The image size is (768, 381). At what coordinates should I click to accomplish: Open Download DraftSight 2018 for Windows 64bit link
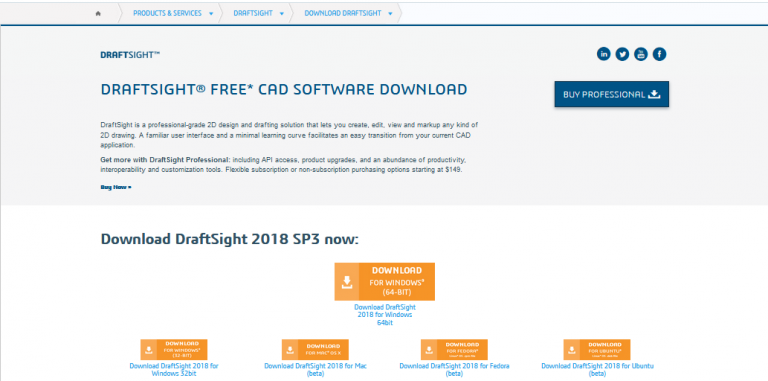pyautogui.click(x=384, y=315)
